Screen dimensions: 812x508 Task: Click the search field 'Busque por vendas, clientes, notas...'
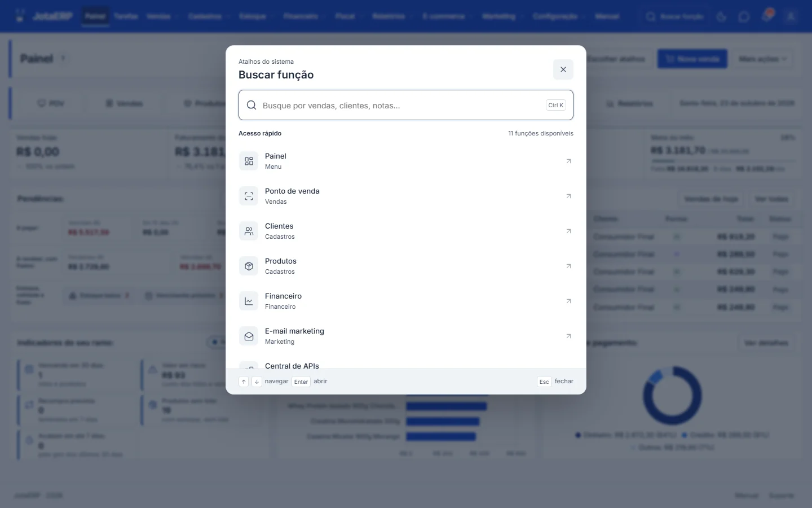[406, 105]
